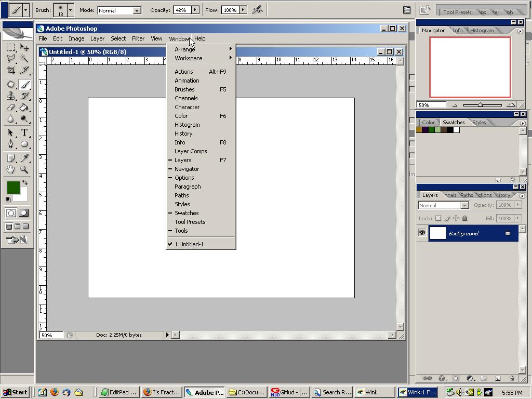
Task: Set the foreground color swatch
Action: (14, 187)
